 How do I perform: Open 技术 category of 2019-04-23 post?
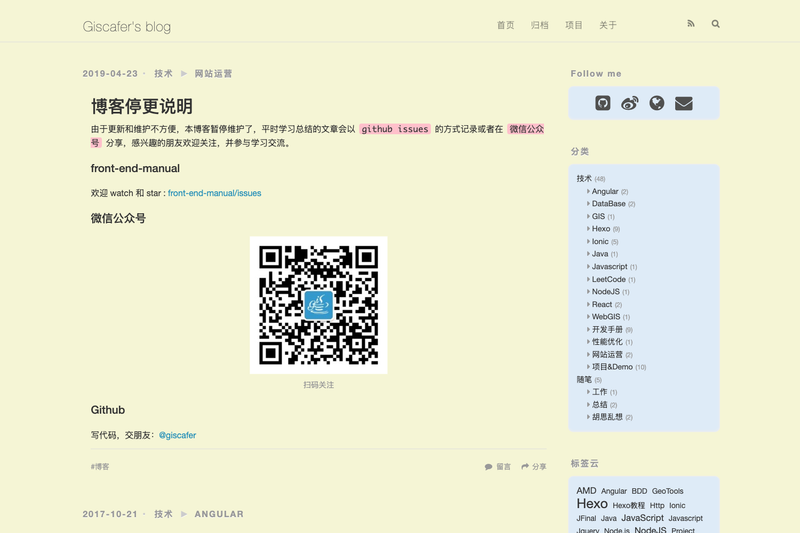[x=163, y=73]
